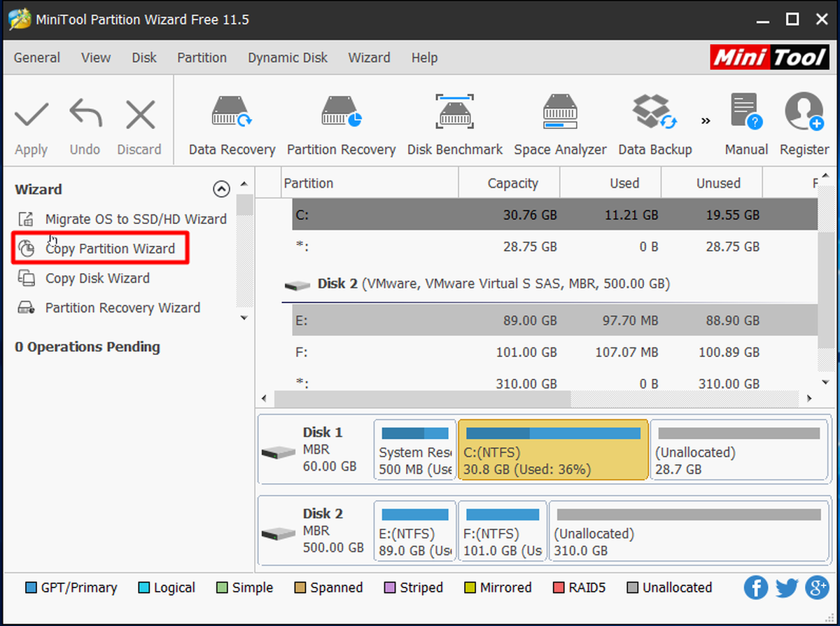Open the Space Analyzer tool

[560, 111]
